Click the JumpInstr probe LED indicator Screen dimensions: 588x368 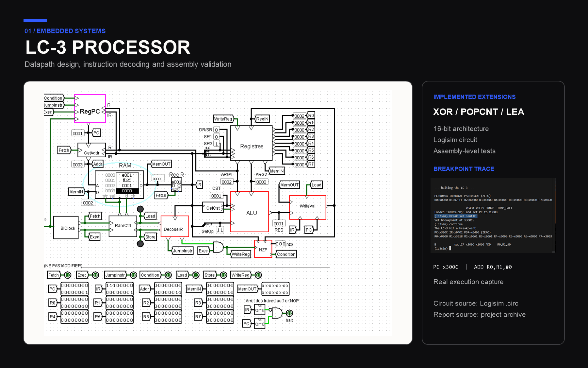[x=133, y=275]
